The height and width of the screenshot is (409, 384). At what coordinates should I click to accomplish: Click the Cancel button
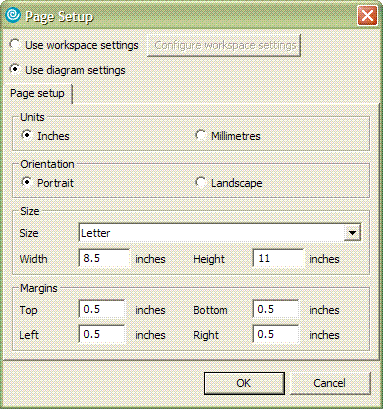(330, 383)
